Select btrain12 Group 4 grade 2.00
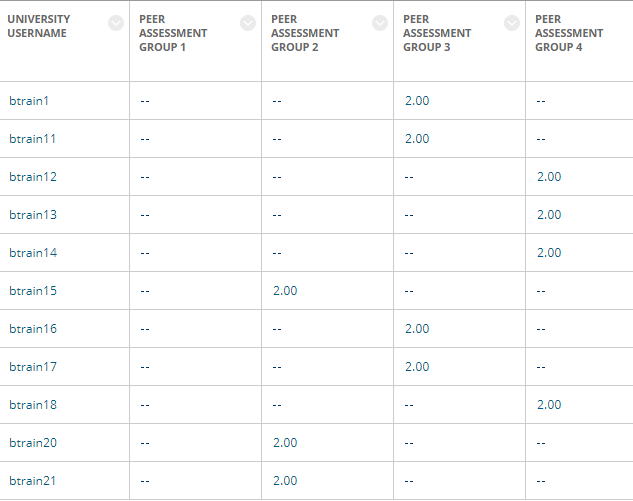The image size is (633, 501). pos(549,176)
